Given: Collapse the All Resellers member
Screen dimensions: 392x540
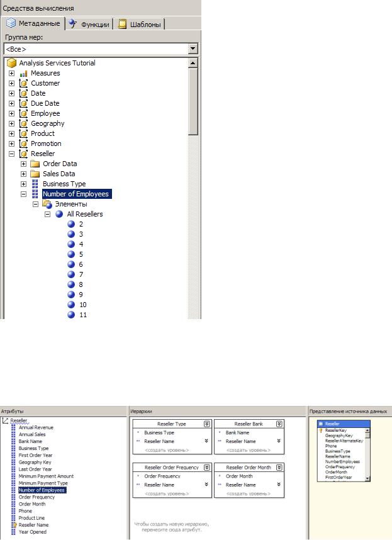Looking at the screenshot, I should [x=47, y=214].
